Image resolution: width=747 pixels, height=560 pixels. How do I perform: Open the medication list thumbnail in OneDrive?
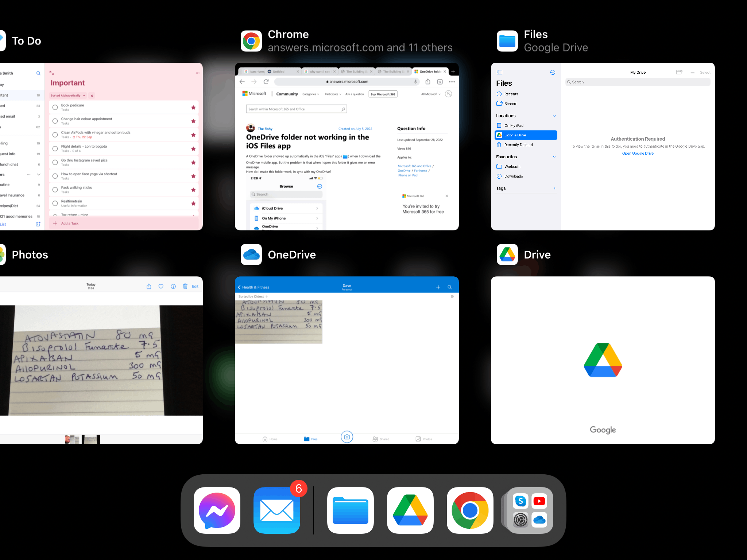[x=279, y=322]
